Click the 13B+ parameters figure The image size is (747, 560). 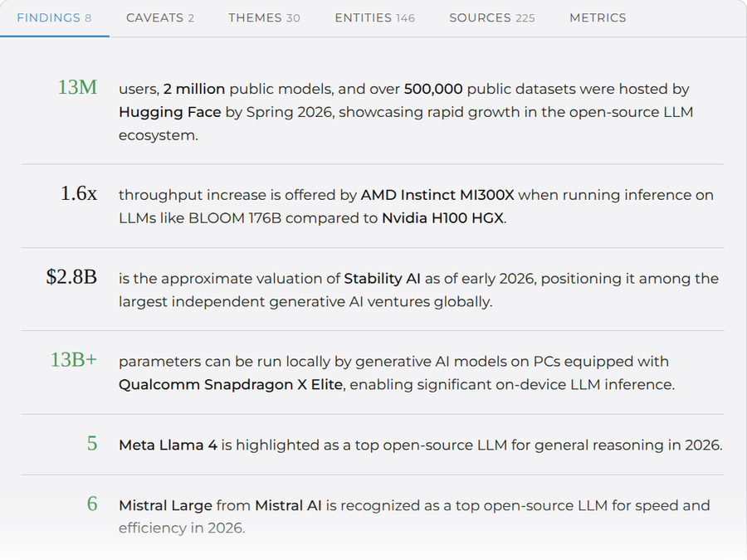[x=74, y=360]
